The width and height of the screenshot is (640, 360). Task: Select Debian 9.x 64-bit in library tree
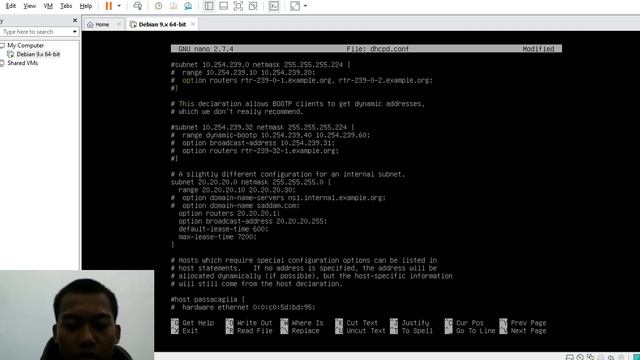tap(38, 54)
